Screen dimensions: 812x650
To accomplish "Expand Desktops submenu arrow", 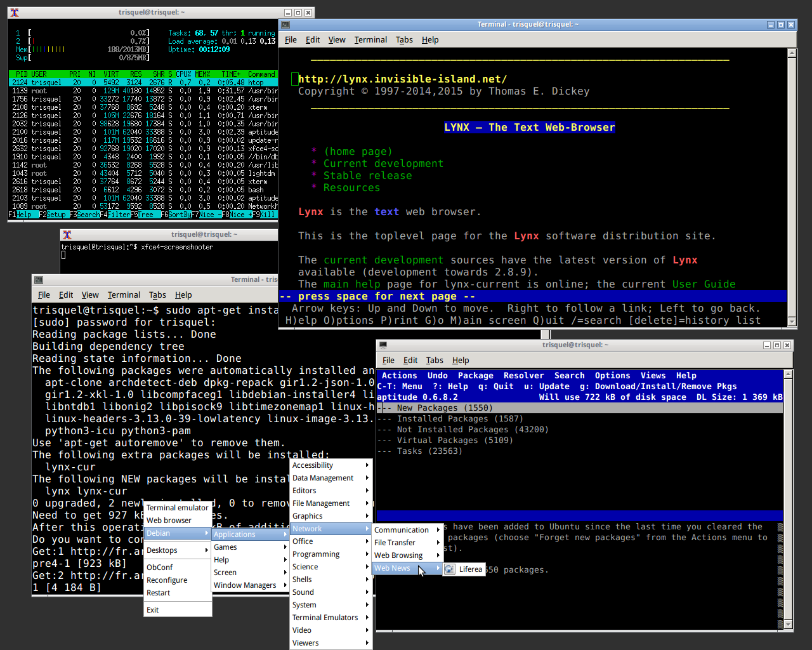I will [206, 550].
